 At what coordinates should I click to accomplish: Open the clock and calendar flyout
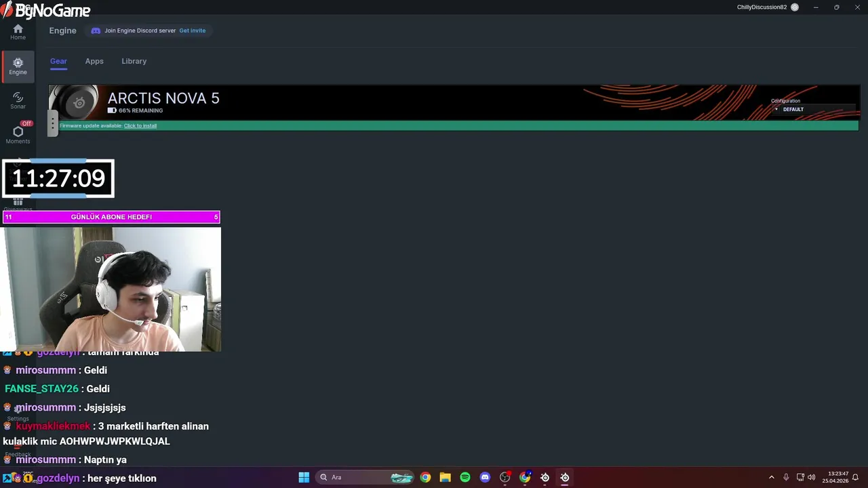tap(835, 477)
